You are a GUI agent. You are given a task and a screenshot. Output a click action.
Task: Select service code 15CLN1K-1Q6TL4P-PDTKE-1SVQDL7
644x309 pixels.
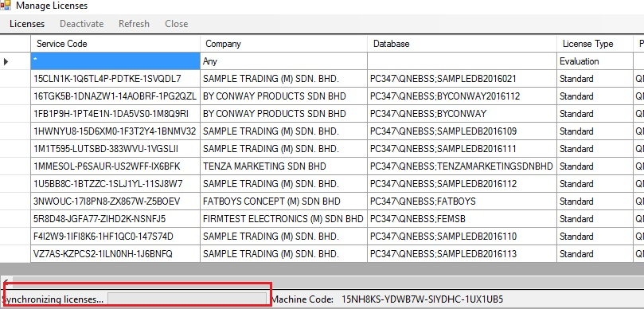(115, 79)
